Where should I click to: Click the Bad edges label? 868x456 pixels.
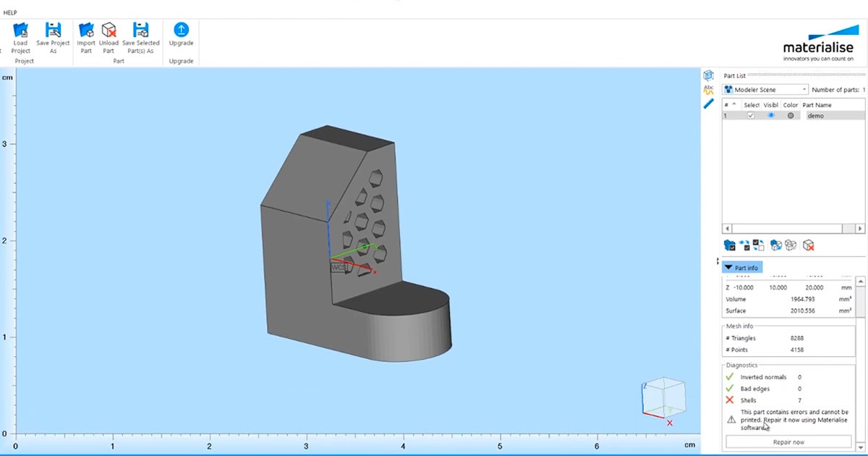[754, 389]
